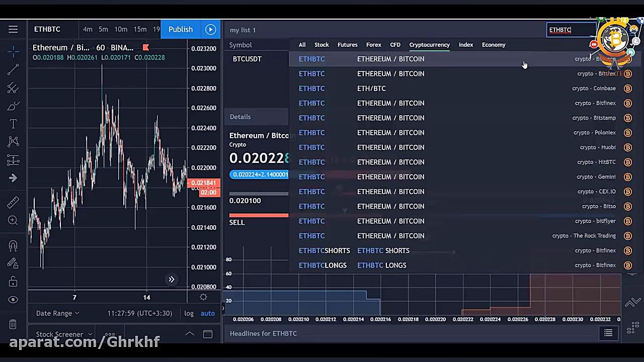Image resolution: width=644 pixels, height=362 pixels.
Task: Select BTCUSDT in the watchlist
Action: [247, 59]
